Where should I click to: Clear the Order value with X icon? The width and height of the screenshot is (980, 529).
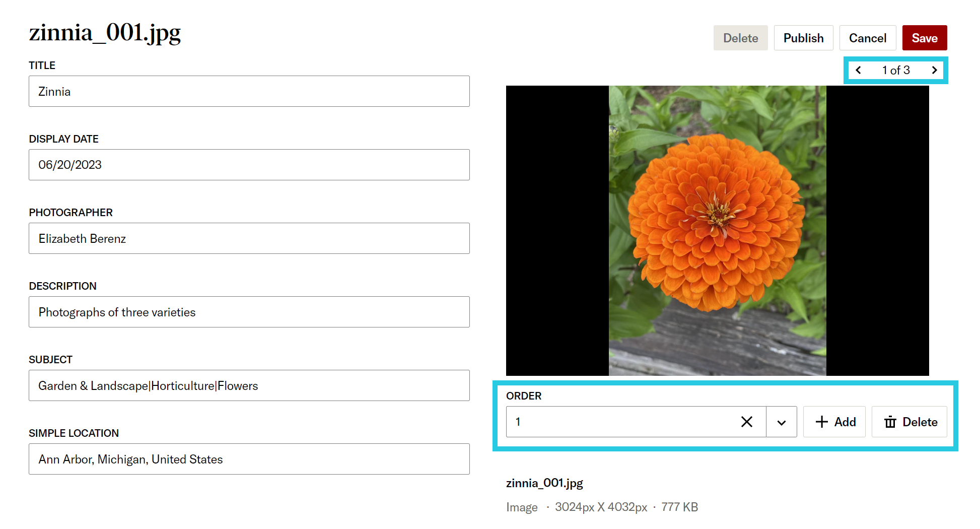[x=747, y=422]
